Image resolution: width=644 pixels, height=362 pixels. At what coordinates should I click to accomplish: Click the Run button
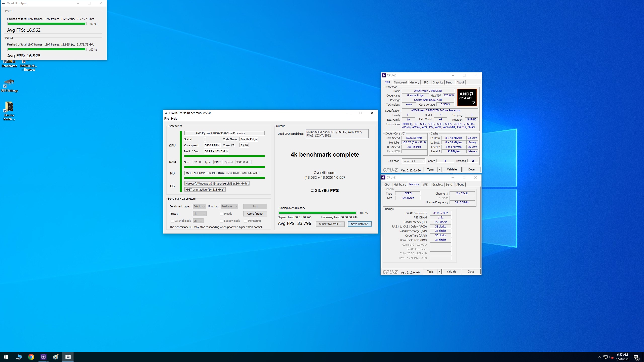point(255,206)
